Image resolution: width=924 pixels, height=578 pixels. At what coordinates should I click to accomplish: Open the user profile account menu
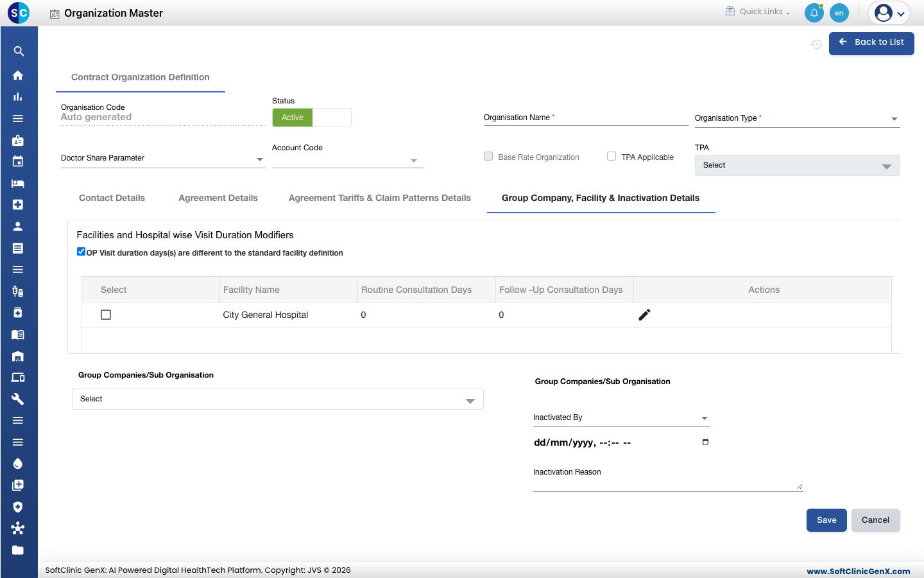pyautogui.click(x=889, y=13)
